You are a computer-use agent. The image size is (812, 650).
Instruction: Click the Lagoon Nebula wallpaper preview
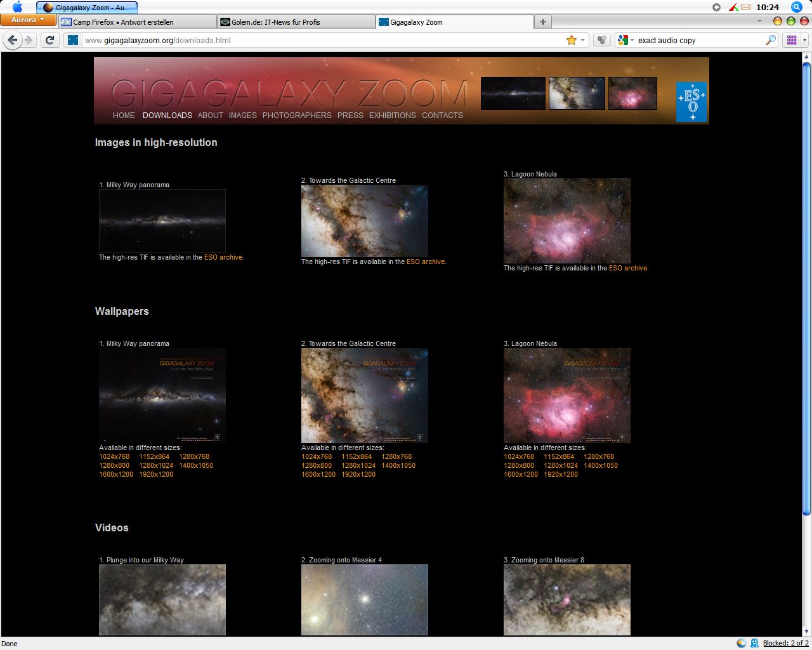point(567,395)
